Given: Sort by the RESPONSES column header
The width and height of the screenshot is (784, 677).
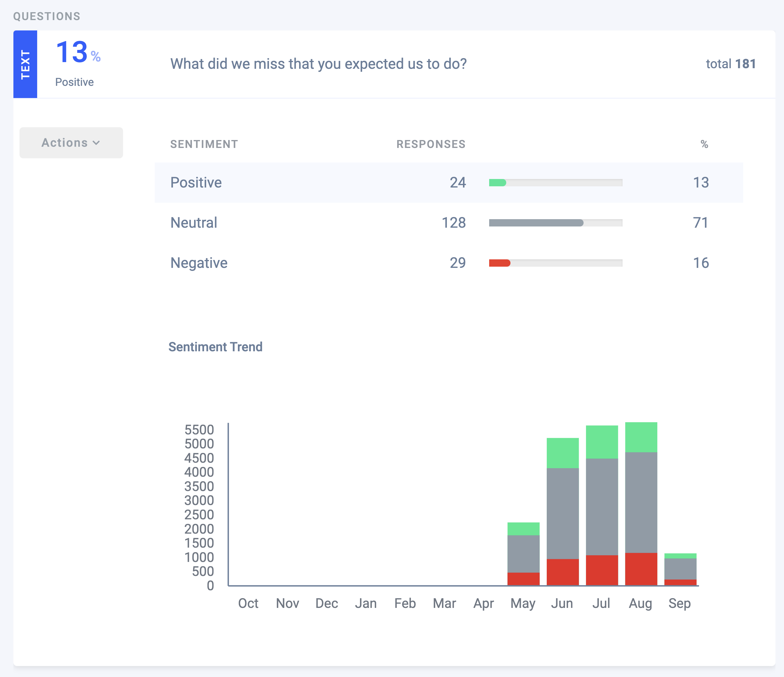Looking at the screenshot, I should click(431, 144).
